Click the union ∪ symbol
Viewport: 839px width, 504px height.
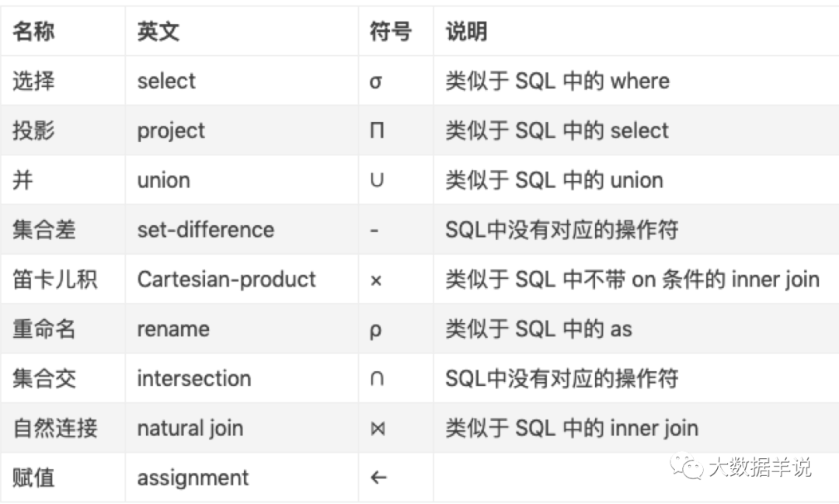376,180
